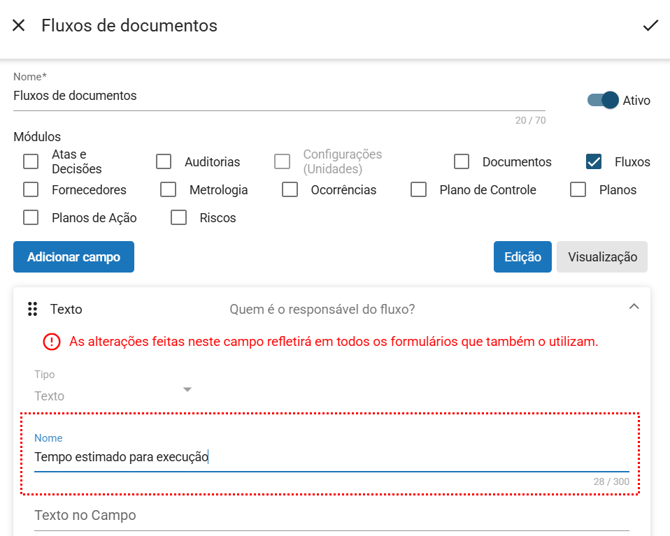Uncheck the Fluxos module checkbox

coord(594,162)
